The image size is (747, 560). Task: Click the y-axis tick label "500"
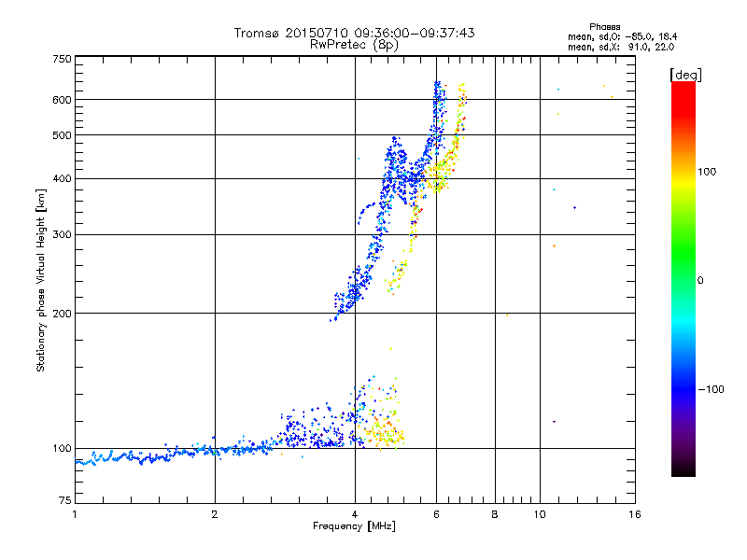coord(62,135)
